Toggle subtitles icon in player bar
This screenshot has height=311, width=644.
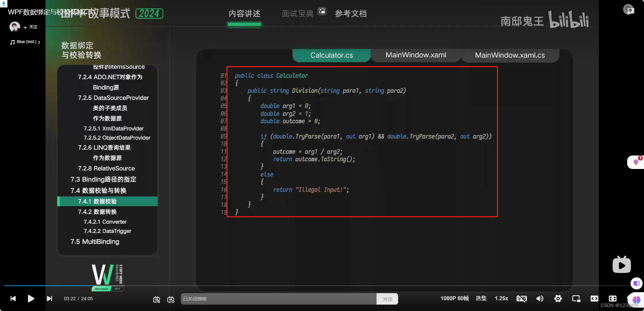point(521,299)
